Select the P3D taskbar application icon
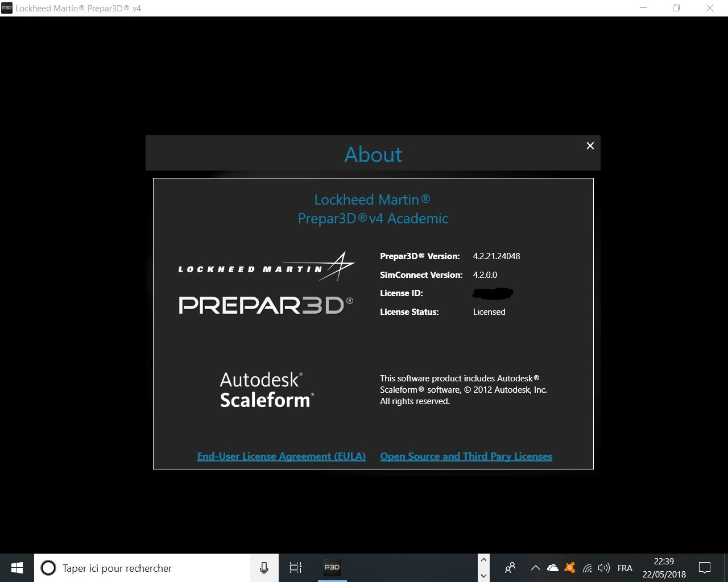728x582 pixels. pos(332,568)
